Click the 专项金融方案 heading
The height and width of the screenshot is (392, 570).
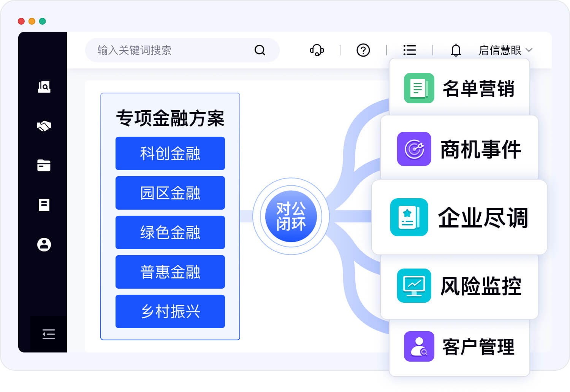(x=170, y=118)
